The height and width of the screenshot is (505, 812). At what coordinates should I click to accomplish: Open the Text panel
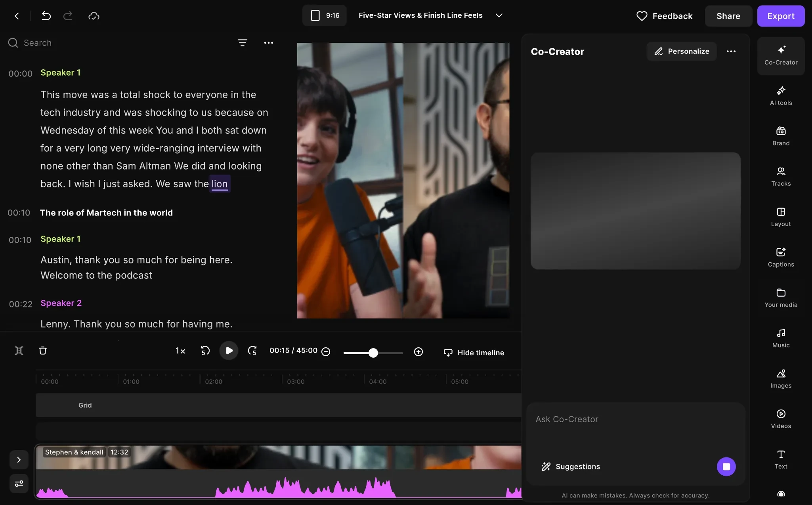(781, 460)
